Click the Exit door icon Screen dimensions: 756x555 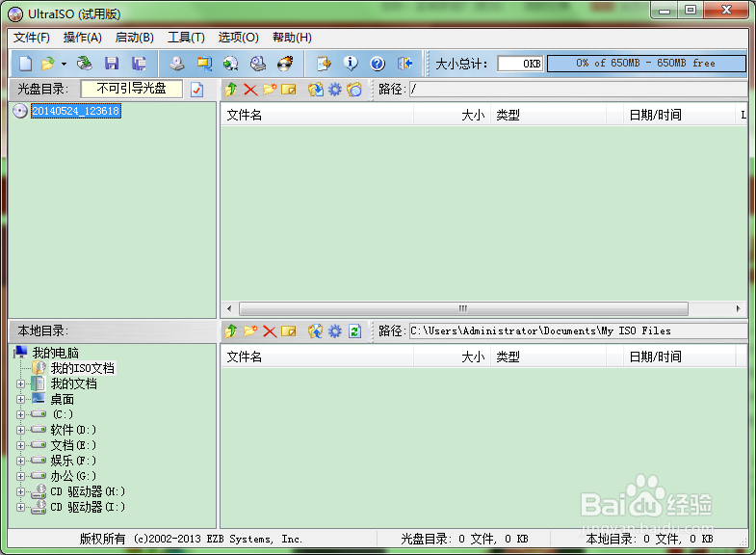pyautogui.click(x=405, y=64)
